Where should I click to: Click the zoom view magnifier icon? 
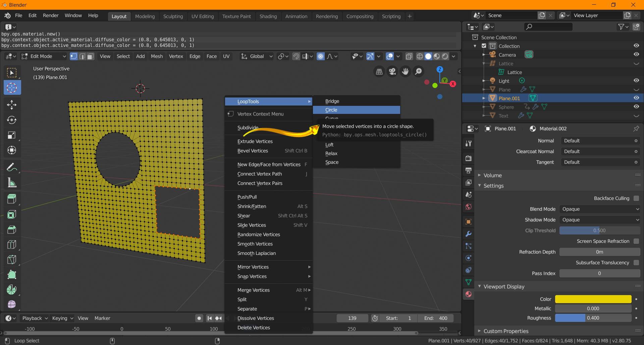click(x=418, y=71)
